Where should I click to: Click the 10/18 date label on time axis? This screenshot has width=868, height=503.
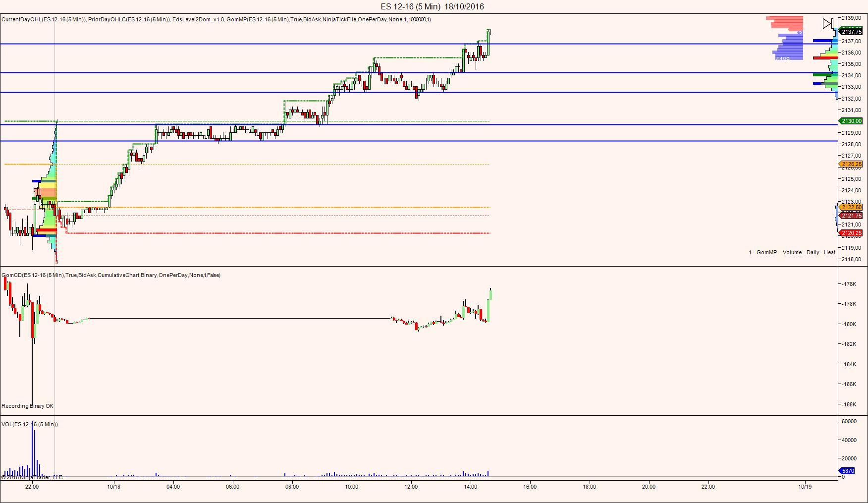point(114,487)
